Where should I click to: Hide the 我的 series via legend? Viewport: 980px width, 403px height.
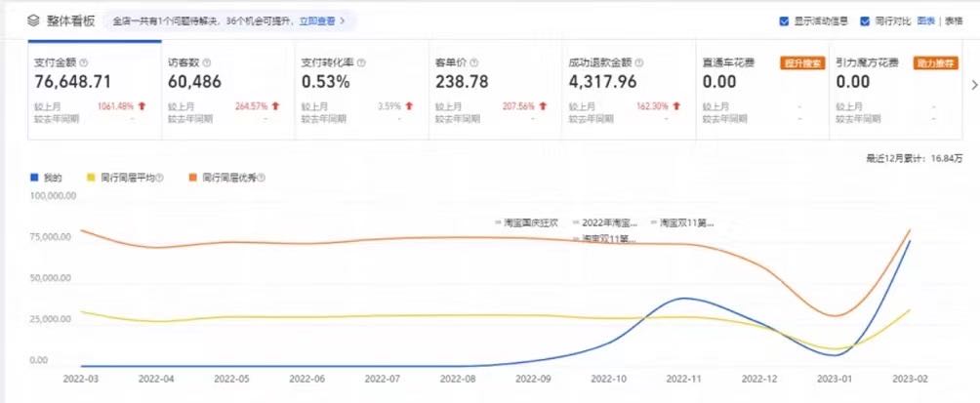pyautogui.click(x=47, y=179)
